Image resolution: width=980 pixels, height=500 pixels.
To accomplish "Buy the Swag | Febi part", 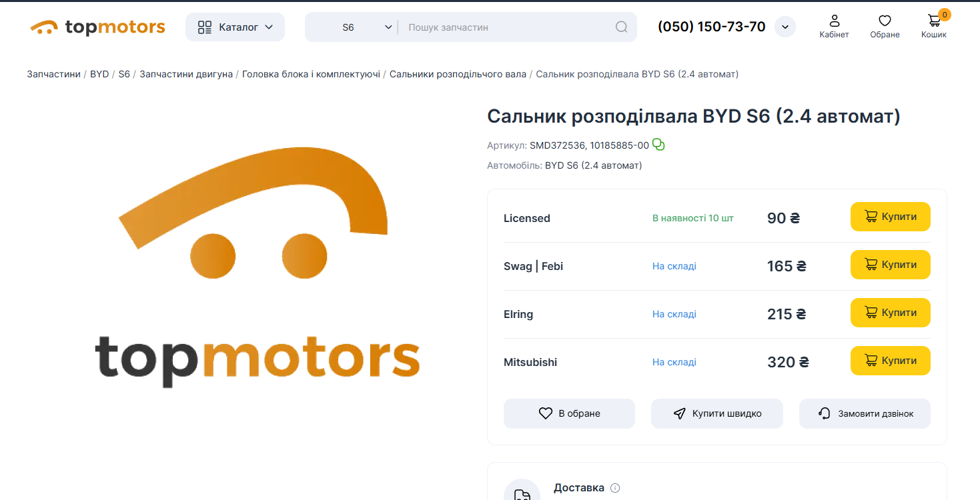I will (890, 265).
